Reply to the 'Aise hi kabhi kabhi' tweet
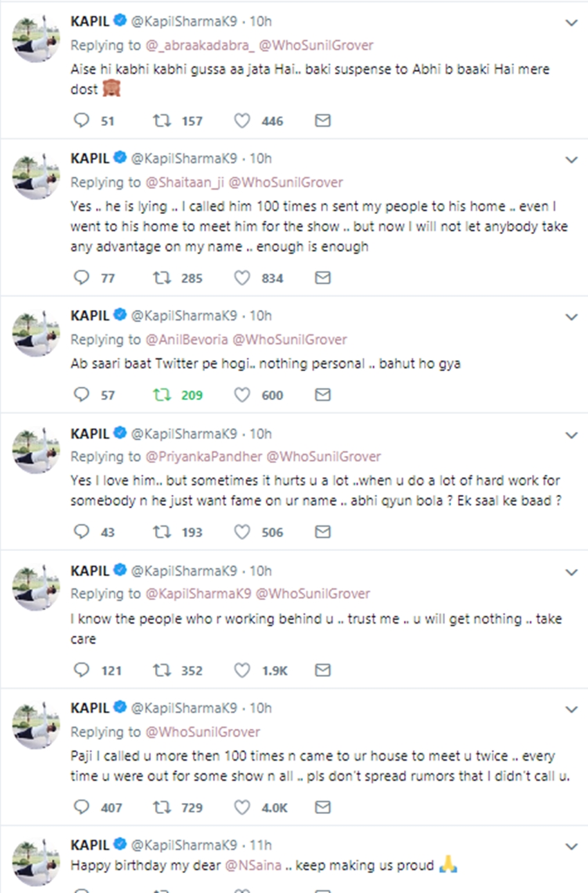Viewport: 588px width, 893px height. pos(82,121)
